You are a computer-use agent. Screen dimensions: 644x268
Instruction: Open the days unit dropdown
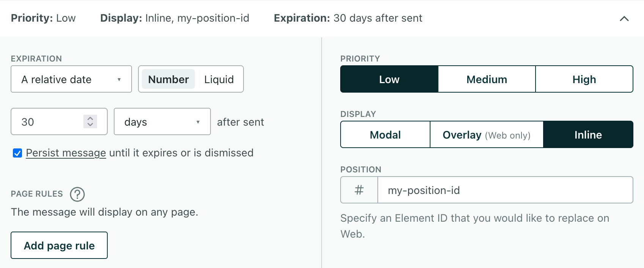pos(162,122)
